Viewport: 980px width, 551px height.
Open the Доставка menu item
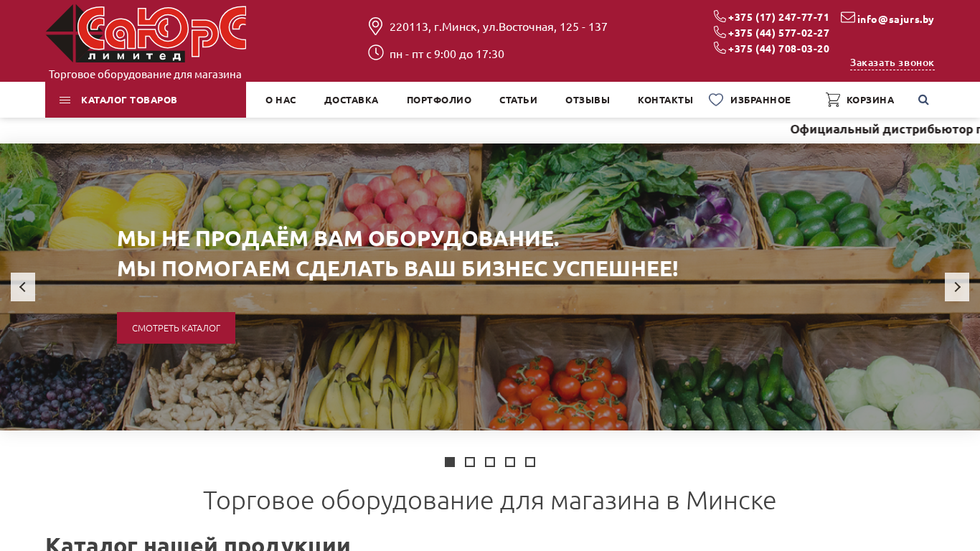tap(351, 100)
